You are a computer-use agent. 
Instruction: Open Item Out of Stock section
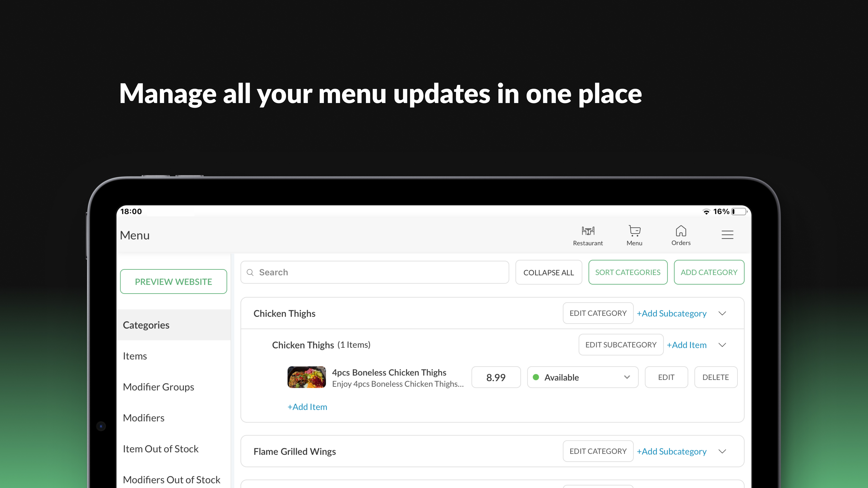(x=160, y=449)
